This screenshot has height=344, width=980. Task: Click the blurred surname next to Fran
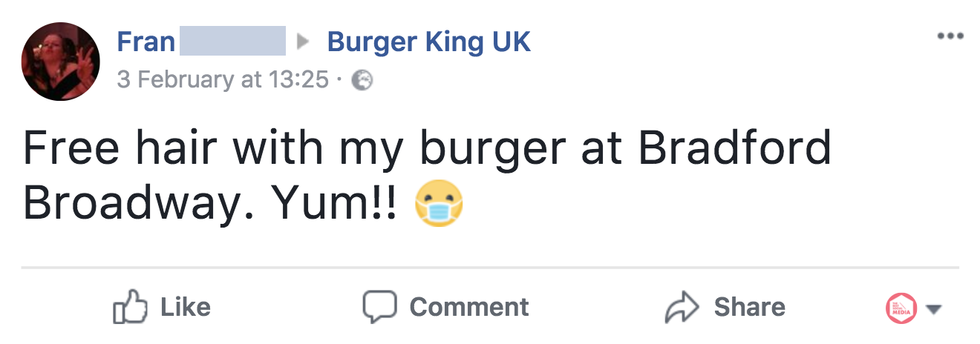[x=232, y=42]
